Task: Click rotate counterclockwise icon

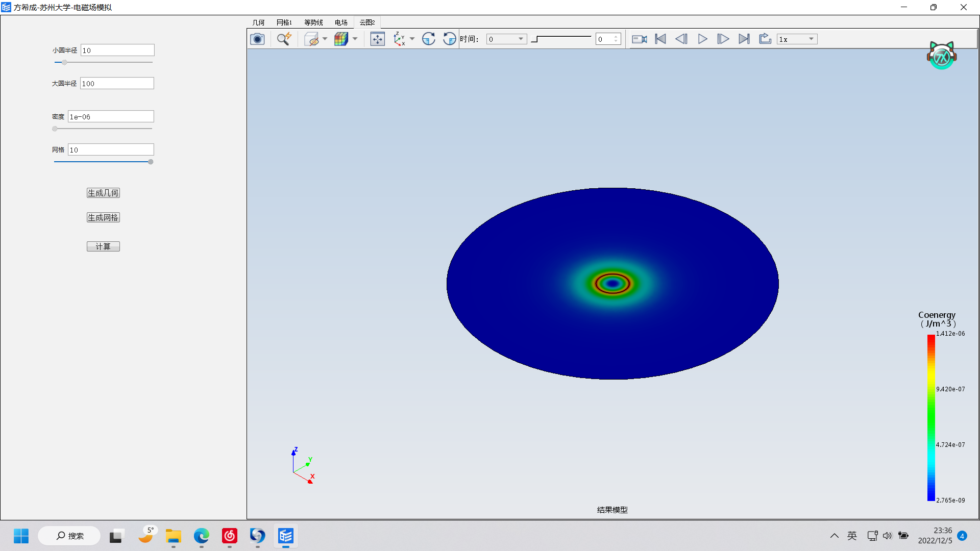Action: 449,39
